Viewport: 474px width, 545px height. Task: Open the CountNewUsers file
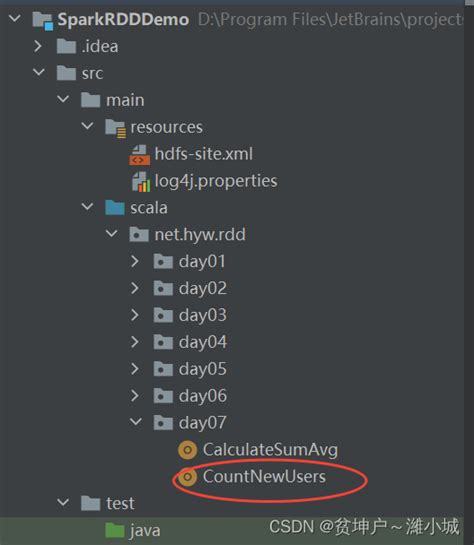point(264,477)
